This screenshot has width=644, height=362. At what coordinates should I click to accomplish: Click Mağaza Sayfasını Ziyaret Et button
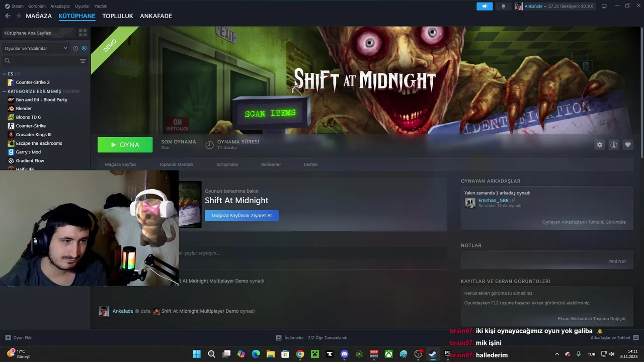coord(242,216)
